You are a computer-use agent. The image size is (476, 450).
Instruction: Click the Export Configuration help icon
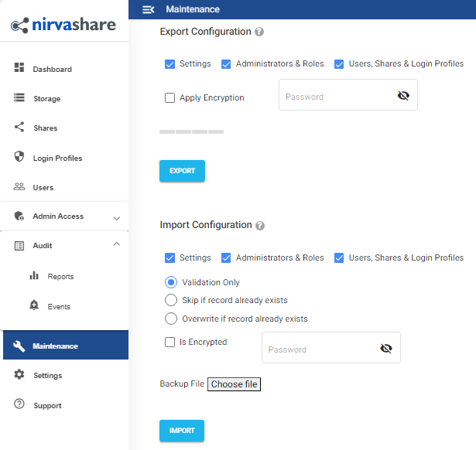(259, 32)
